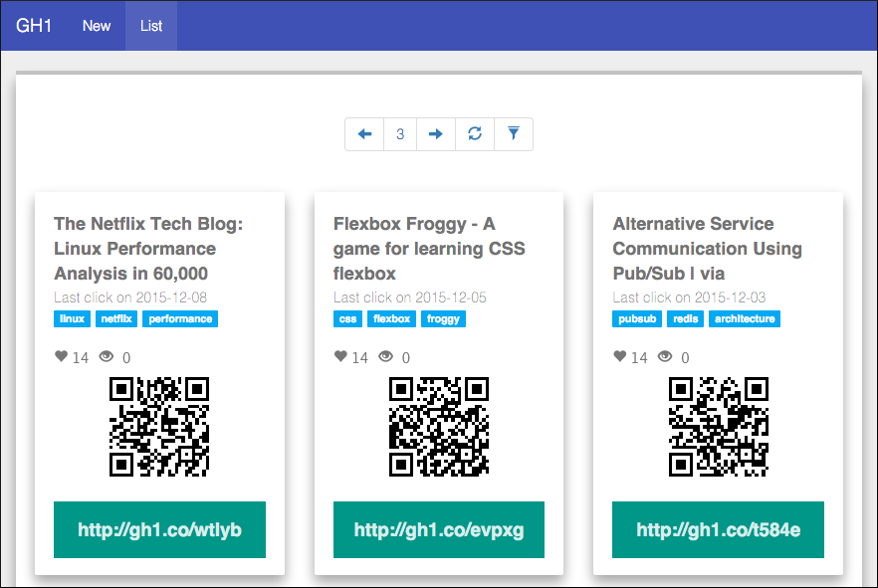
Task: Click 'Last click on 2015-12-05' text
Action: (410, 297)
